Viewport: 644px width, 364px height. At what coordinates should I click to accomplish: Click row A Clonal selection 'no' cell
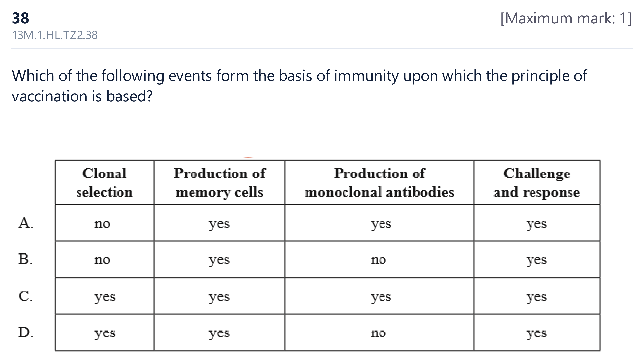click(x=104, y=223)
